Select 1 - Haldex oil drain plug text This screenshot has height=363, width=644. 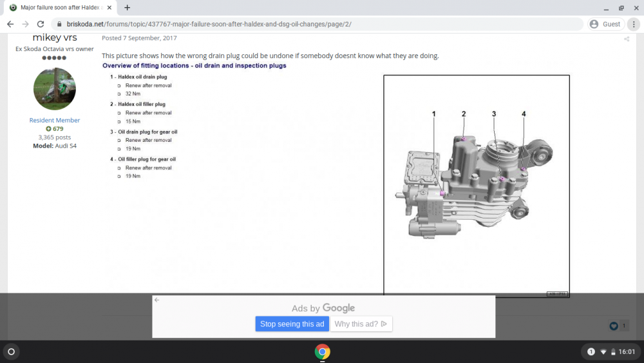[x=138, y=77]
